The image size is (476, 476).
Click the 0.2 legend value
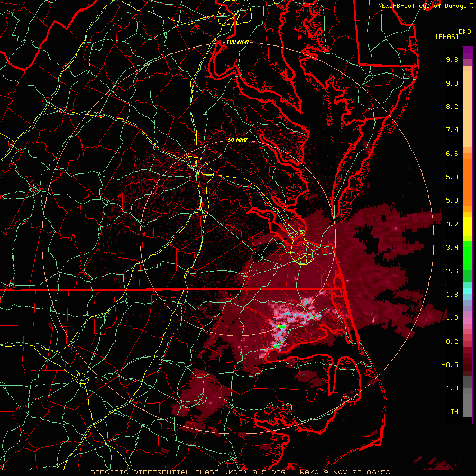452,342
